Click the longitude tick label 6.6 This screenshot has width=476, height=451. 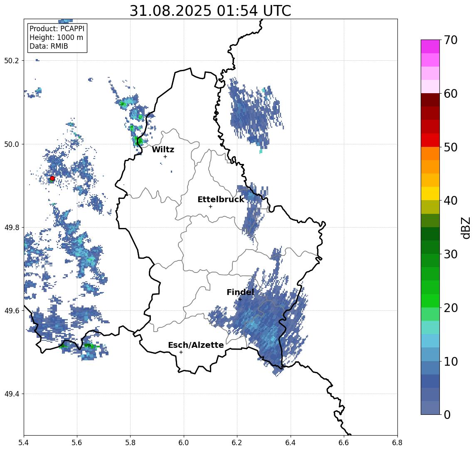click(344, 443)
